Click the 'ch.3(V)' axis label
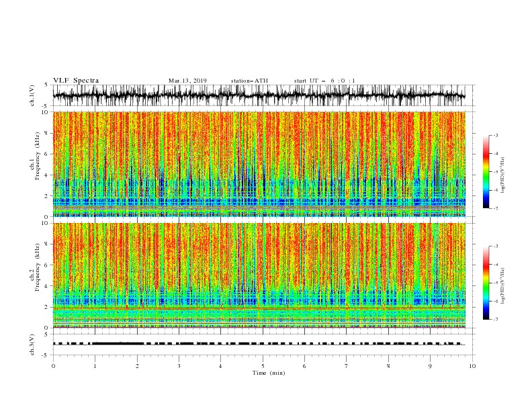The width and height of the screenshot is (532, 411). coord(32,345)
